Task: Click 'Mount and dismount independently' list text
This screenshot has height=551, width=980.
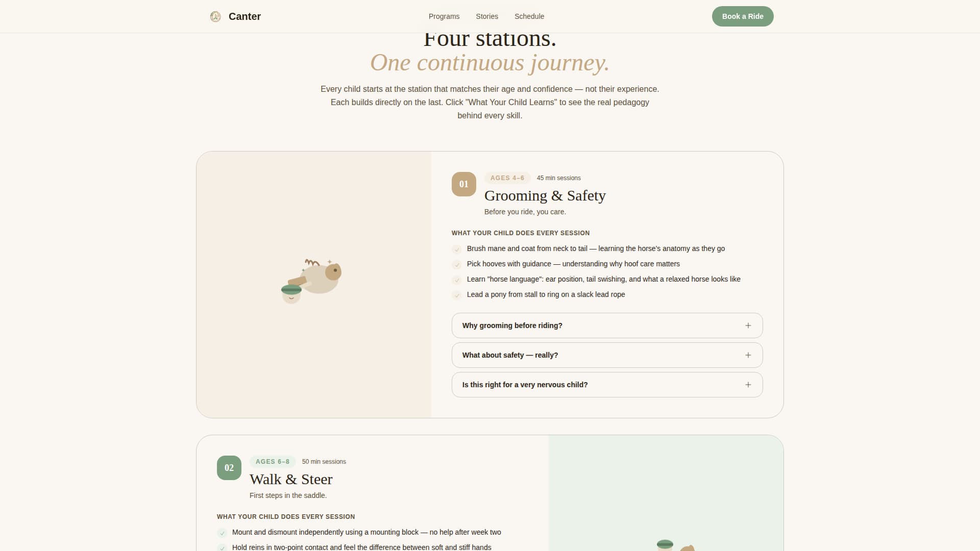Action: click(366, 532)
